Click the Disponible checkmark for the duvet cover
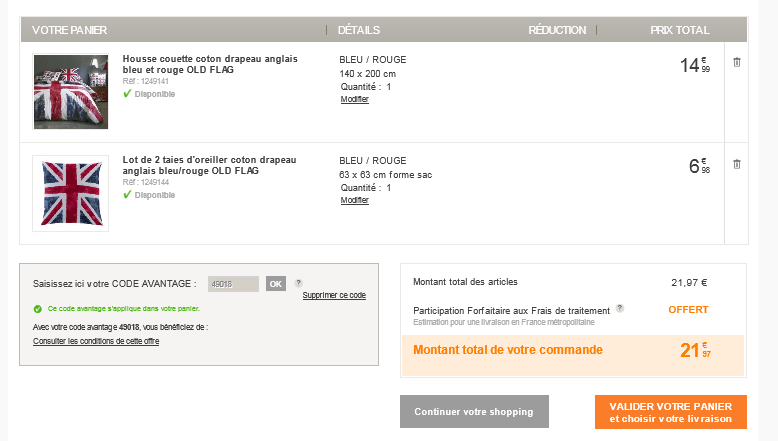The height and width of the screenshot is (441, 778). 127,94
